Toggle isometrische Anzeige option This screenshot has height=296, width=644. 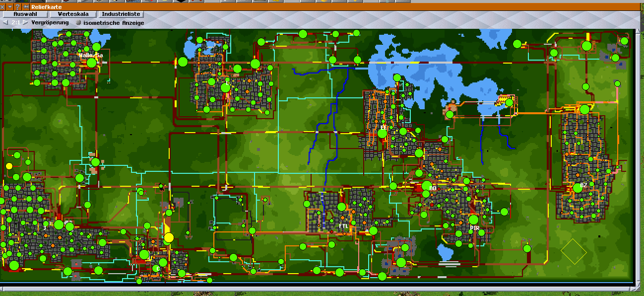pyautogui.click(x=78, y=23)
